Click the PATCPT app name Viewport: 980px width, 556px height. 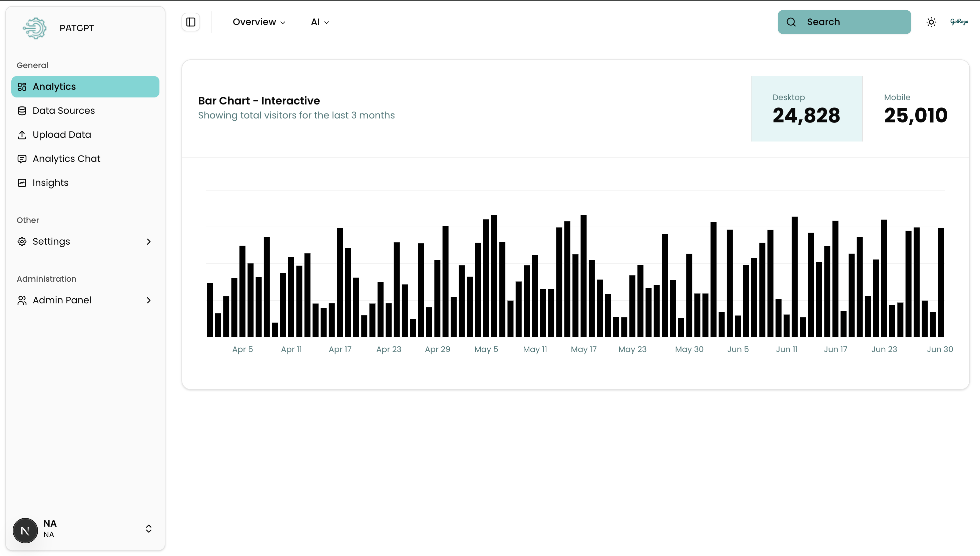coord(77,28)
